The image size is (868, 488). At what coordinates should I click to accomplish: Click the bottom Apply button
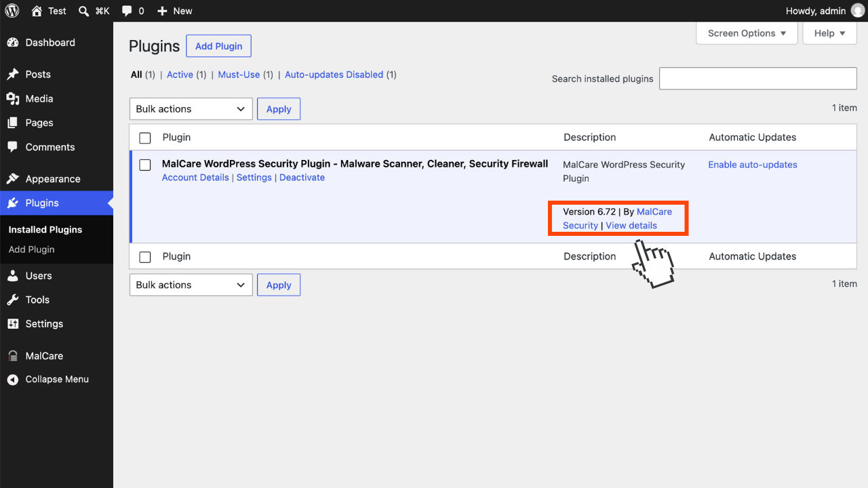click(279, 285)
